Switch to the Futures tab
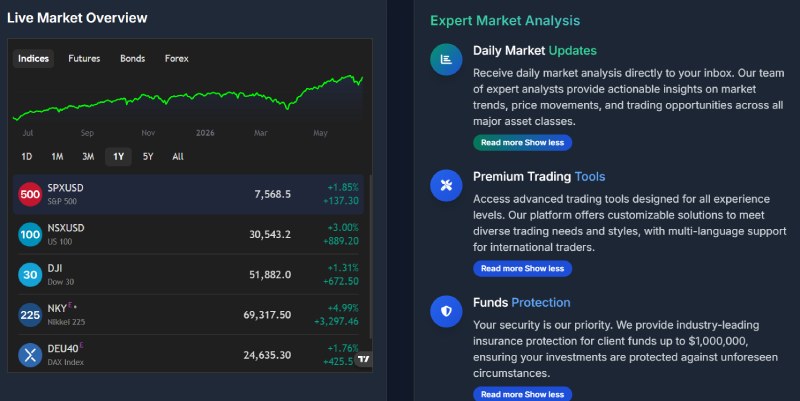The width and height of the screenshot is (800, 401). pyautogui.click(x=84, y=59)
